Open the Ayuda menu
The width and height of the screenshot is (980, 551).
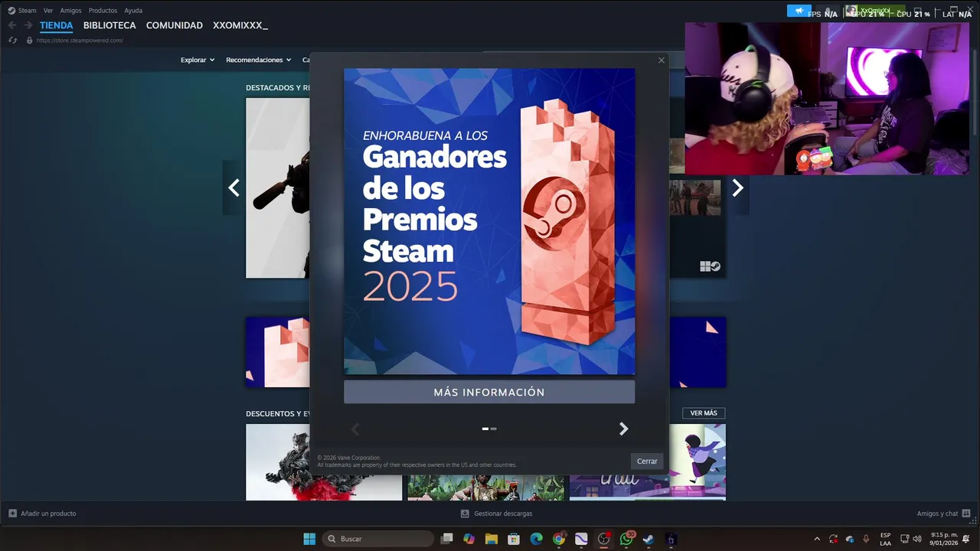133,11
